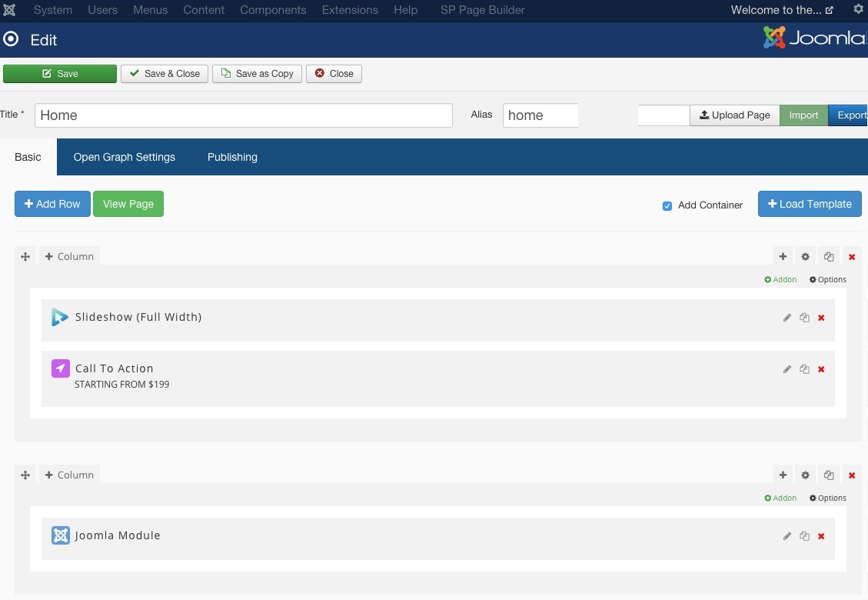The height and width of the screenshot is (600, 868).
Task: Switch to the Publishing tab
Action: pos(232,157)
